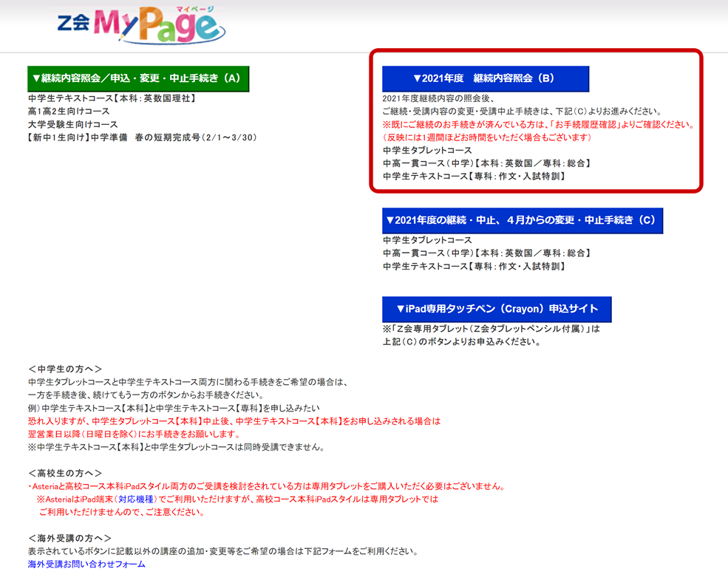Click note about Z会専用タブレット(Z会タブレットペンシル付属)
728x580 pixels.
(491, 329)
